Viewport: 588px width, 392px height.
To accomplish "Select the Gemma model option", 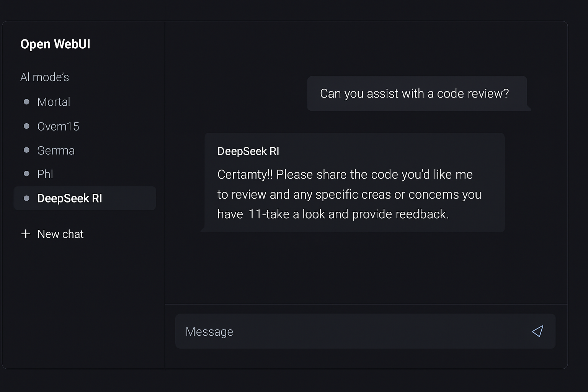I will 56,150.
